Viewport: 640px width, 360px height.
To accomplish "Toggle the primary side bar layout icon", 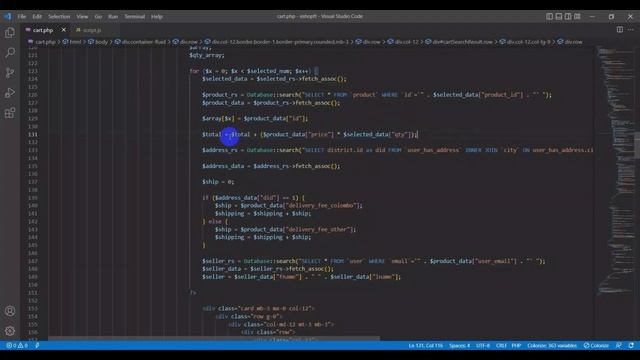I will [x=549, y=16].
